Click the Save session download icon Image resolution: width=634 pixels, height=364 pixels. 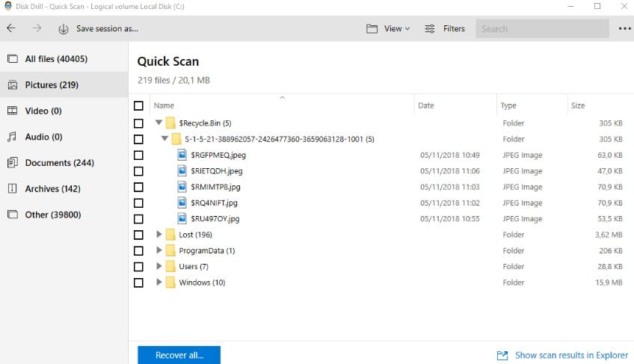(x=63, y=28)
